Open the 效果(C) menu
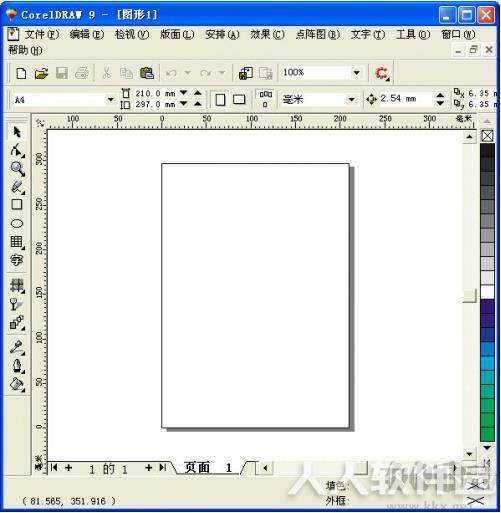Viewport: 501px width, 513px height. point(267,34)
